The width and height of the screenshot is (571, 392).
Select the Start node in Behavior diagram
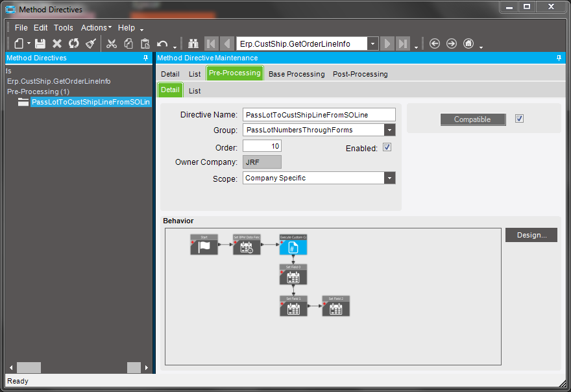click(204, 245)
